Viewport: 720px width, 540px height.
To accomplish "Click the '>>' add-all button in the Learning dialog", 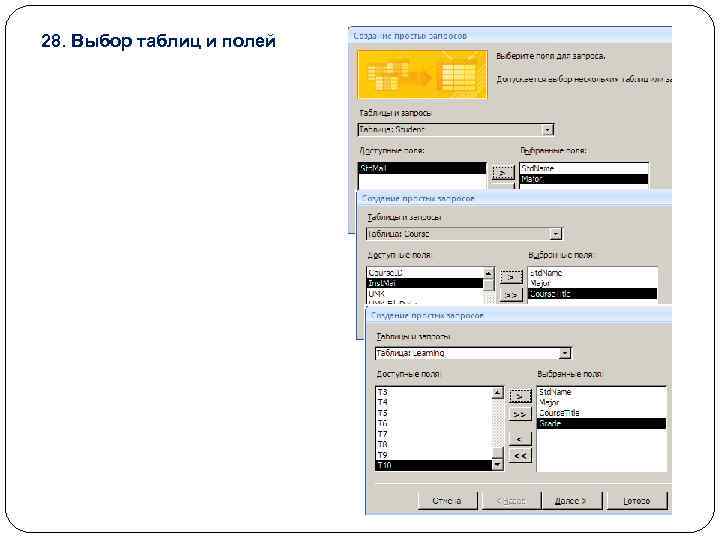I will (x=520, y=414).
